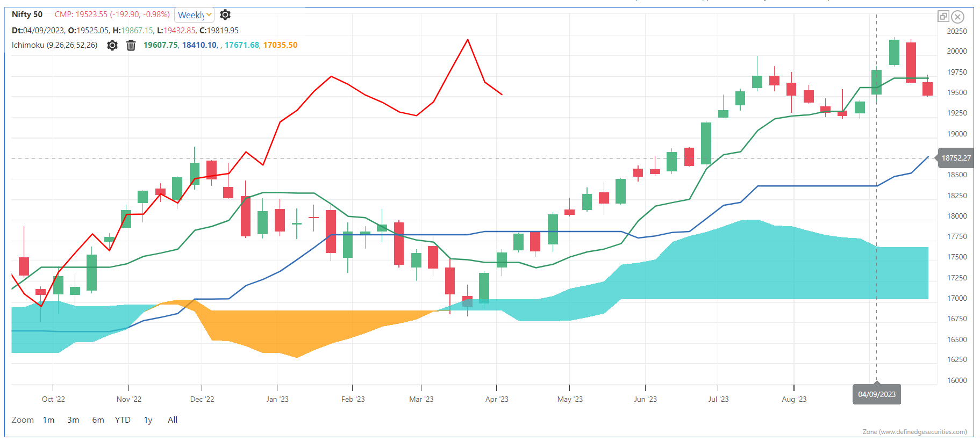The height and width of the screenshot is (441, 980).
Task: Click the O:19525.05 open value
Action: (89, 31)
